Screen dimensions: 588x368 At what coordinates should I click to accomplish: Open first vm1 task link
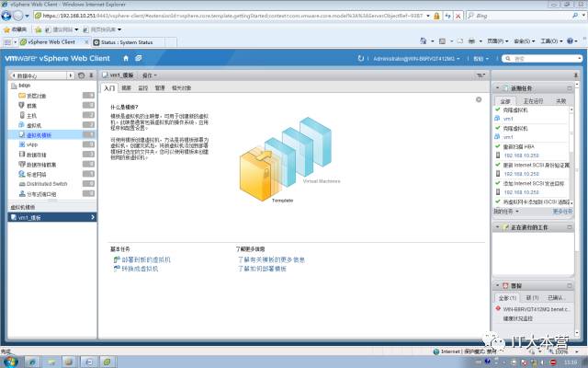coord(508,119)
